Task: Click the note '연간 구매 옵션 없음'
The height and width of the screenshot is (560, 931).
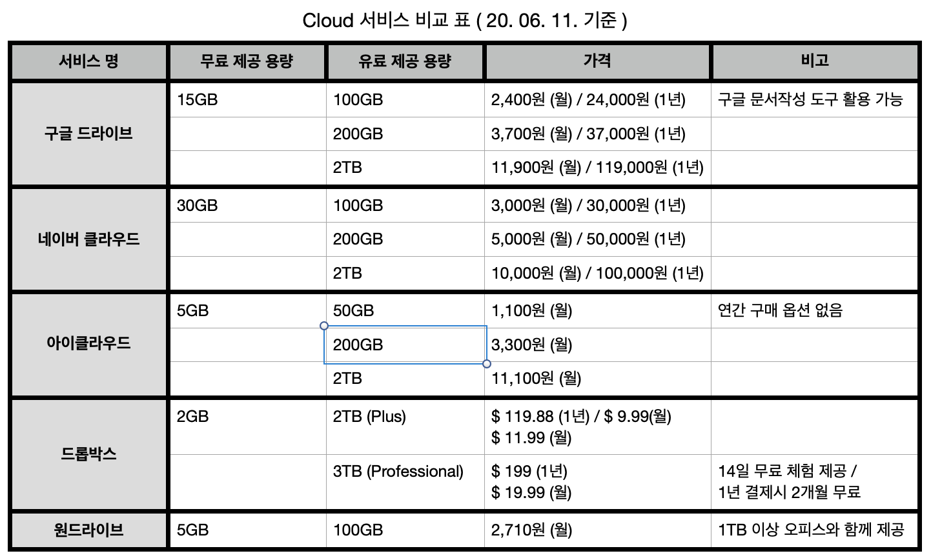Action: [780, 311]
